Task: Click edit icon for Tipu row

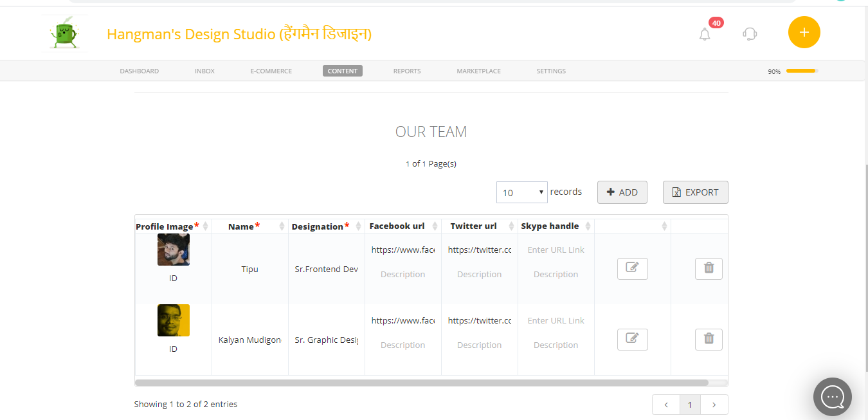Action: [x=632, y=268]
